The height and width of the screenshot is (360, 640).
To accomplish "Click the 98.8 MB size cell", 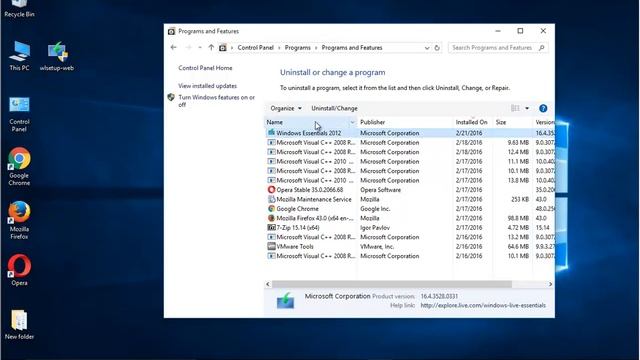I will [x=518, y=218].
